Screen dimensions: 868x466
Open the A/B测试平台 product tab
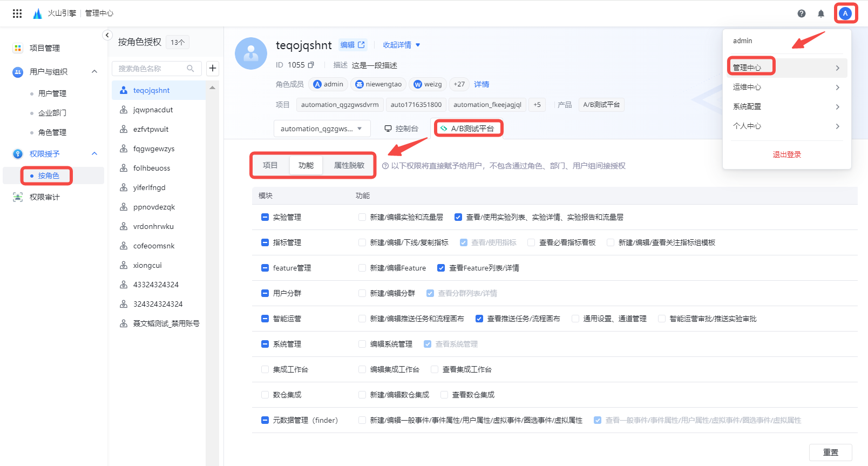pos(467,129)
